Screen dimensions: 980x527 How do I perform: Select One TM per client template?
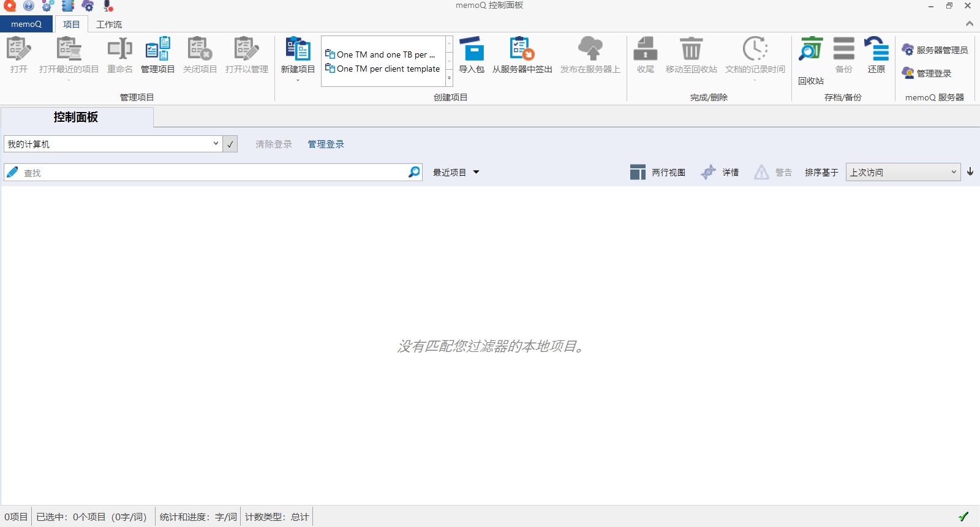(382, 69)
